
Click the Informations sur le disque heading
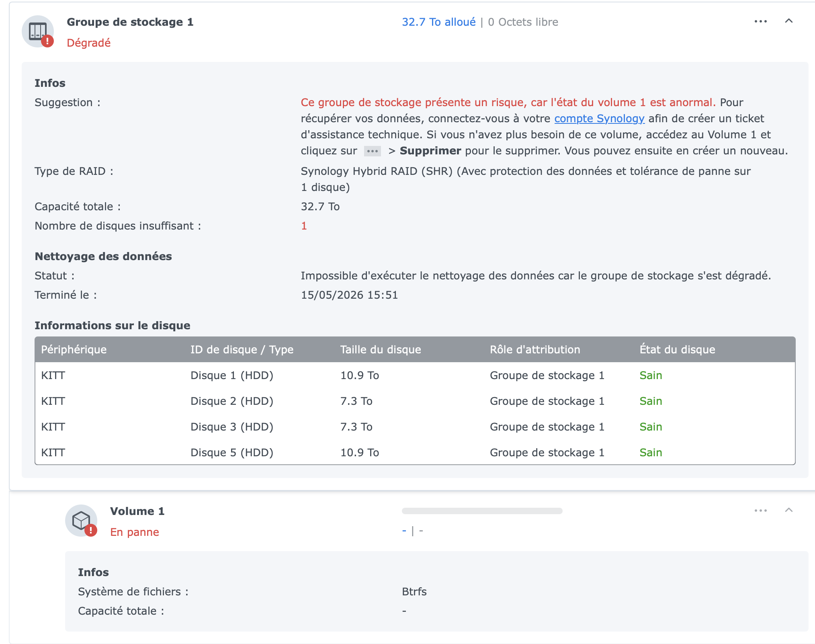coord(113,326)
